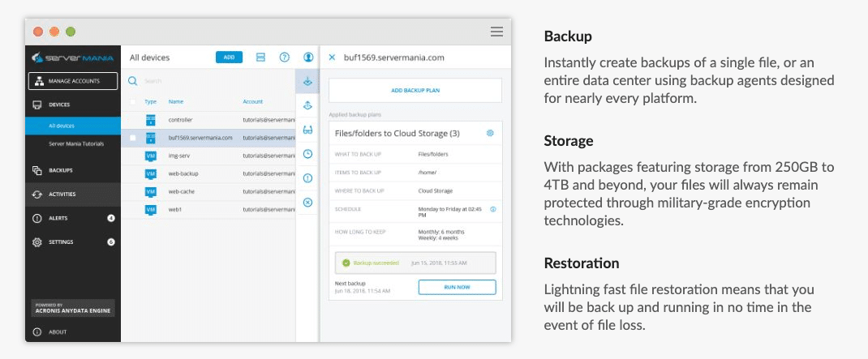The image size is (868, 359).
Task: Open the Overview glasses icon
Action: tap(307, 130)
